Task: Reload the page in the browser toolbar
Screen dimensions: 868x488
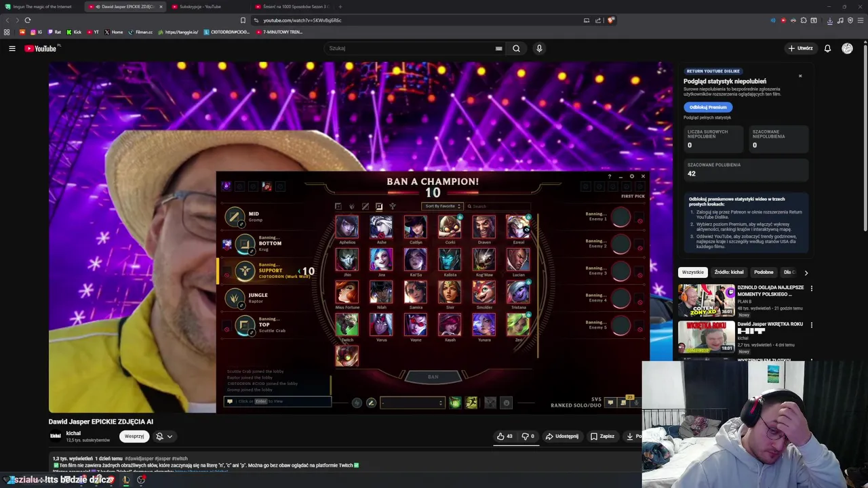Action: [x=28, y=20]
